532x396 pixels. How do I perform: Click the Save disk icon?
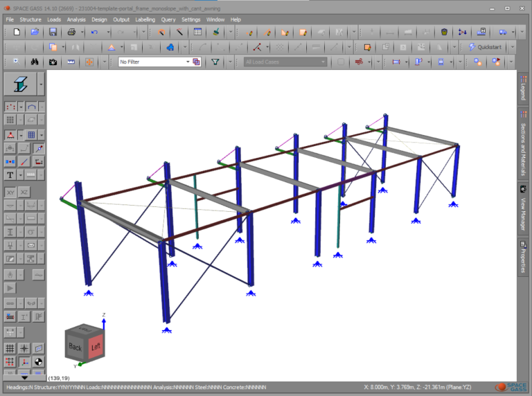coord(53,32)
